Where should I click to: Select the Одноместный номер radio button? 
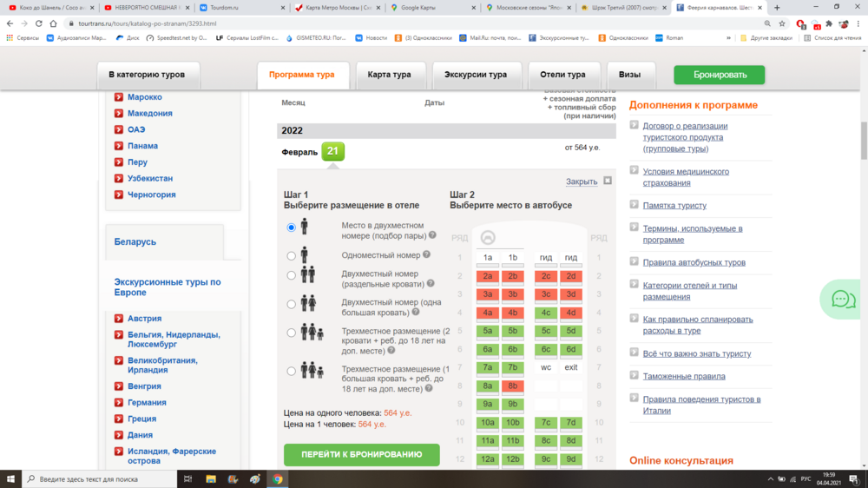291,256
